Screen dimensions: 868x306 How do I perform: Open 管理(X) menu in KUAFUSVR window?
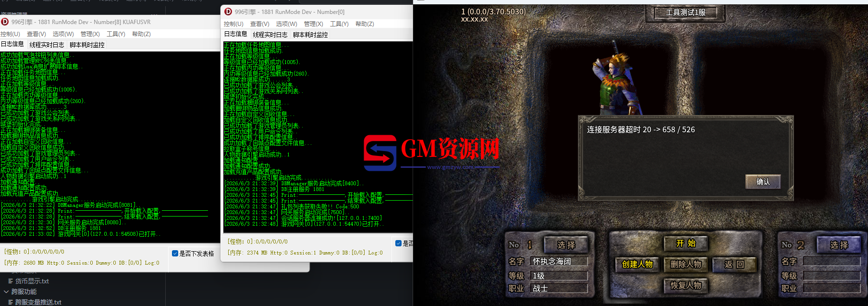tap(90, 34)
